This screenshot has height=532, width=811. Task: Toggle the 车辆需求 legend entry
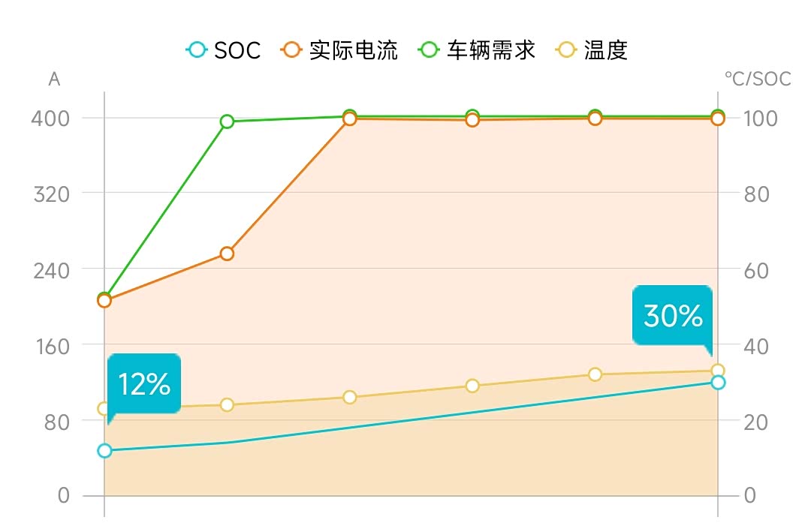pos(477,50)
